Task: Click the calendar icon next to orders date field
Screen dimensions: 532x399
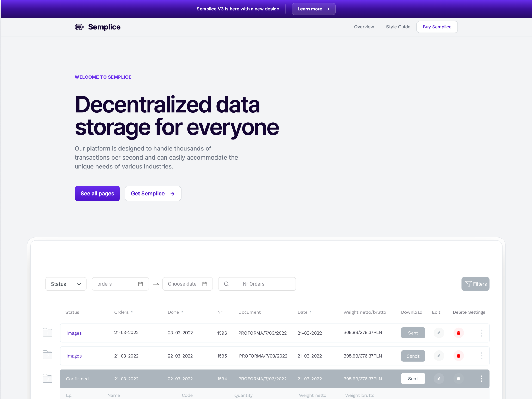Action: click(x=140, y=284)
